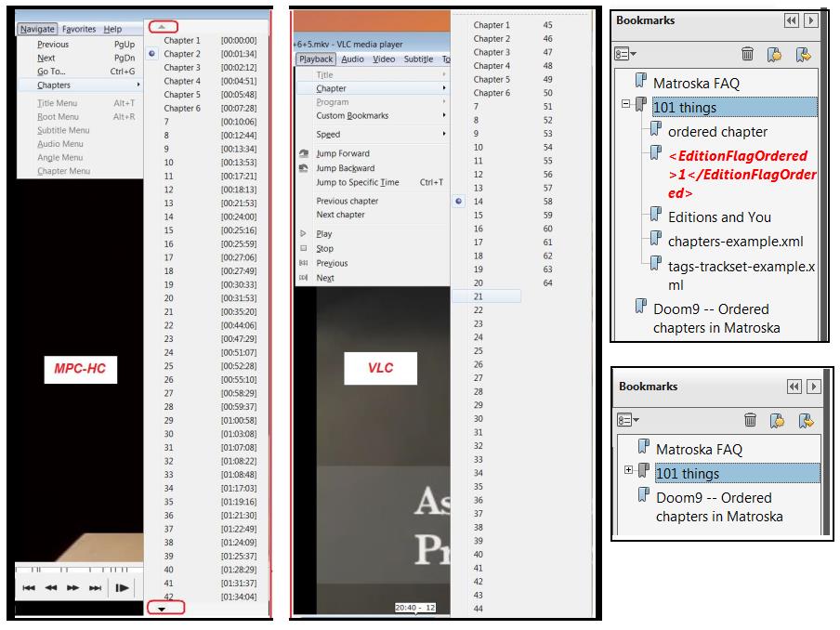The image size is (840, 630).
Task: Click Previous chapter in VLC menu
Action: click(x=373, y=201)
